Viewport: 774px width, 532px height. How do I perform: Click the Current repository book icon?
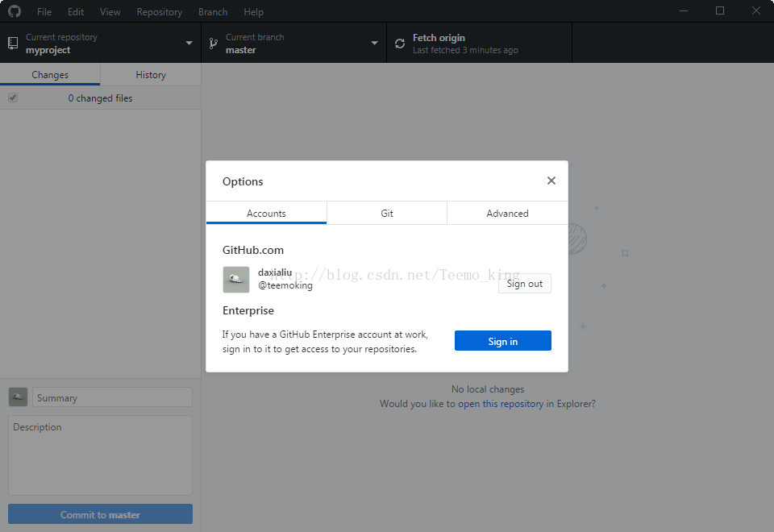coord(14,44)
